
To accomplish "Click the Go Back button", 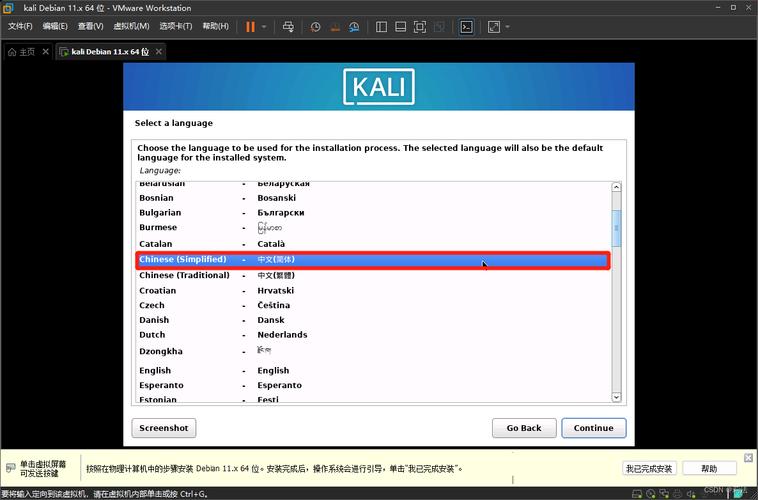I will (524, 428).
